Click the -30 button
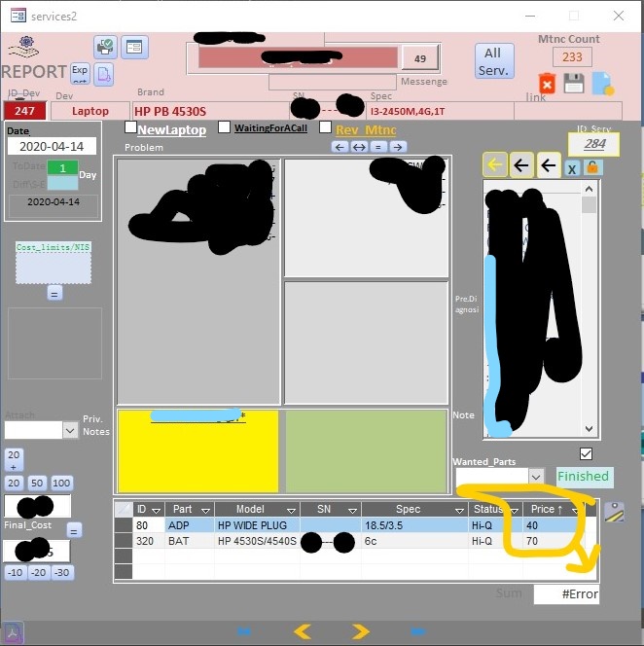The height and width of the screenshot is (646, 644). click(x=62, y=573)
